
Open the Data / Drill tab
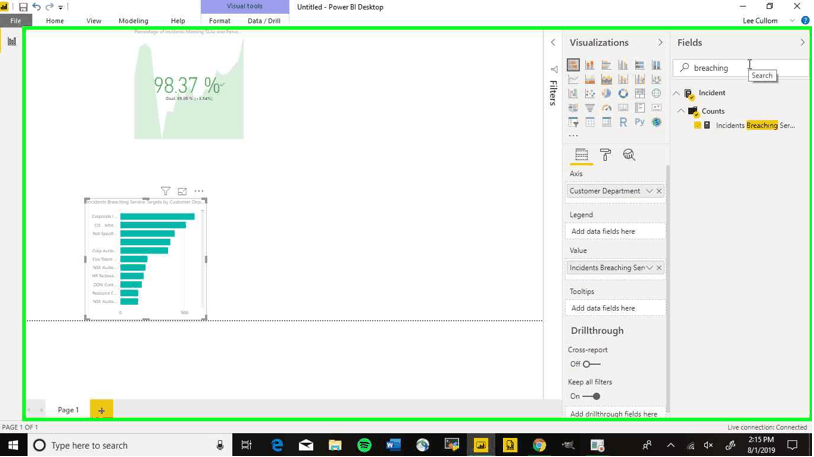(264, 21)
